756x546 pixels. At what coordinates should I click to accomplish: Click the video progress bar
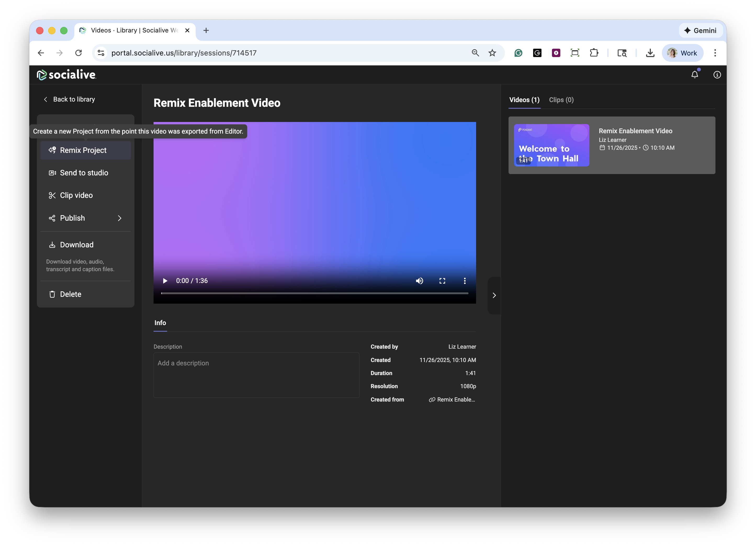(x=314, y=293)
